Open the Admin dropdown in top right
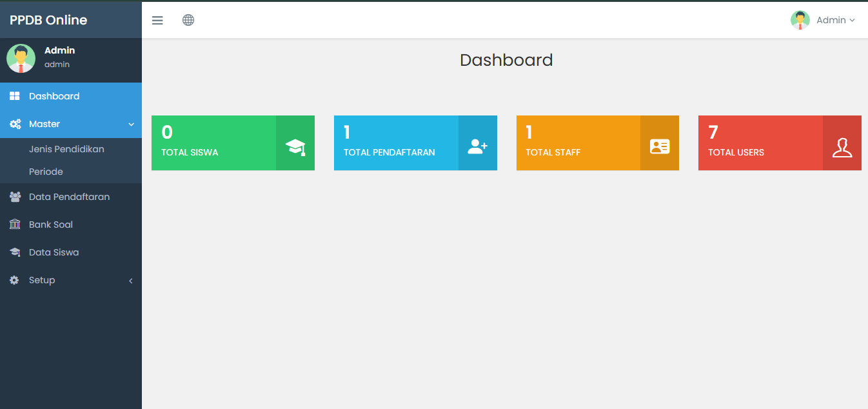This screenshot has width=868, height=409. (824, 20)
